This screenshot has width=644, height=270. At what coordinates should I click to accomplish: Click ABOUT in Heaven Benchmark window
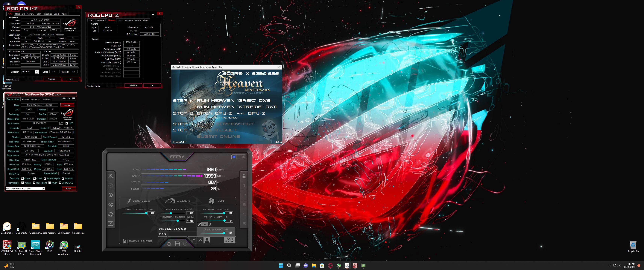click(179, 142)
